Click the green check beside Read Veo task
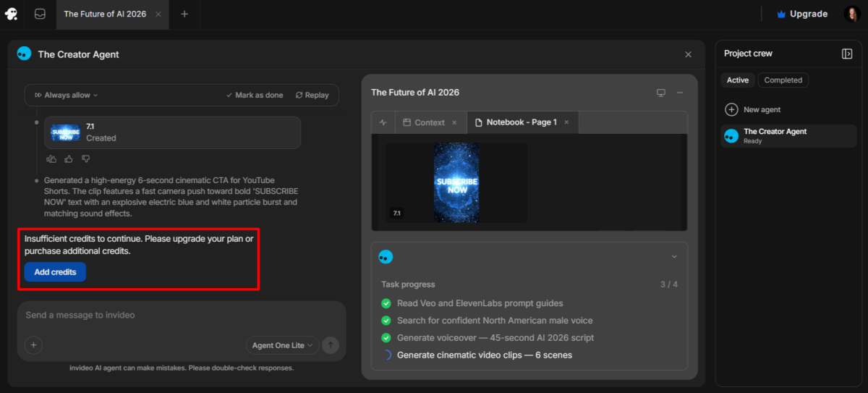The image size is (868, 393). [x=386, y=303]
